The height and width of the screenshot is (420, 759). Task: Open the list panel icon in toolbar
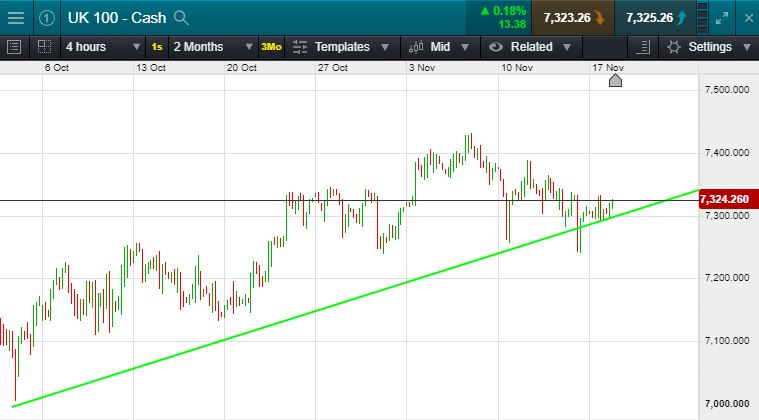click(14, 47)
